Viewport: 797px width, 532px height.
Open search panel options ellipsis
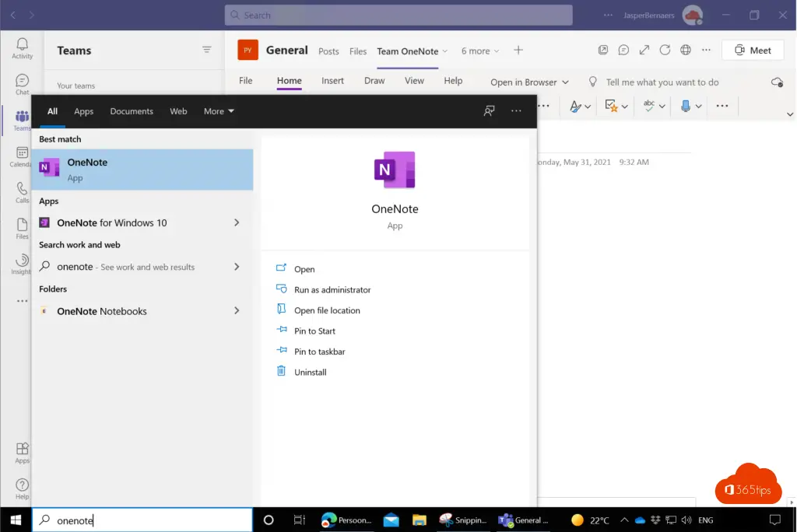[516, 110]
